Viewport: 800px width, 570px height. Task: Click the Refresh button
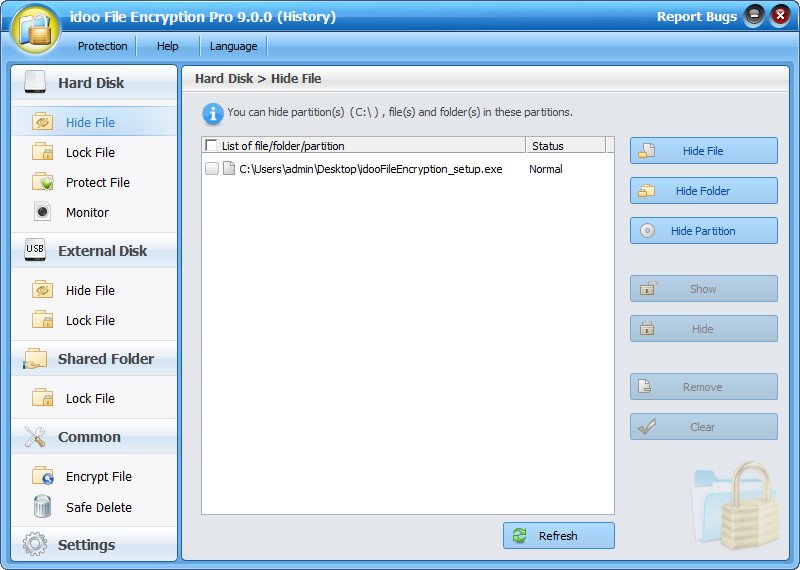(x=559, y=535)
